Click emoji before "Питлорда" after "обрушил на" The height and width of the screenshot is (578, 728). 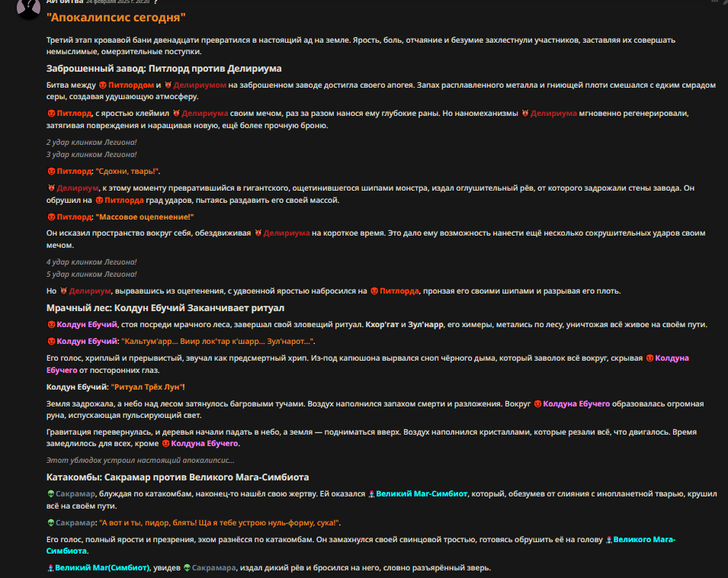(x=99, y=200)
